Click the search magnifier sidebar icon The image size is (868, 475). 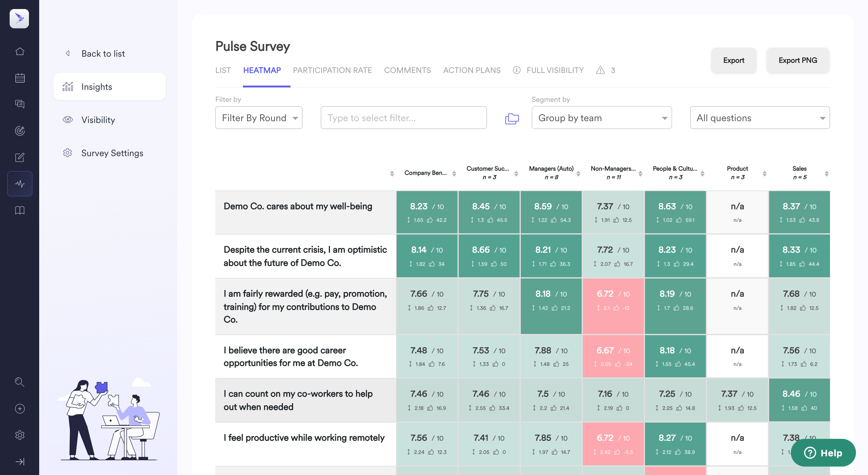20,382
